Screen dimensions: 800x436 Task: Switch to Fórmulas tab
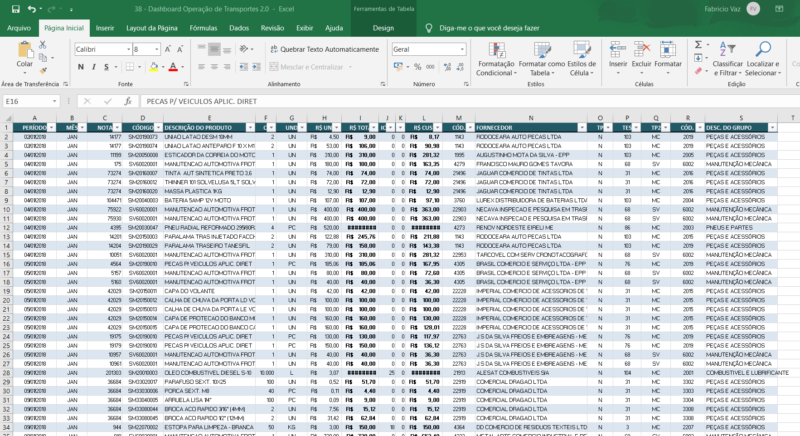click(x=203, y=28)
